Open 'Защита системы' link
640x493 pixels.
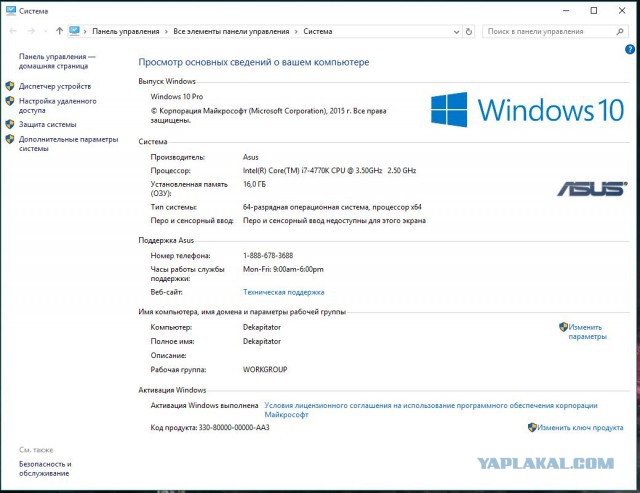(x=48, y=124)
